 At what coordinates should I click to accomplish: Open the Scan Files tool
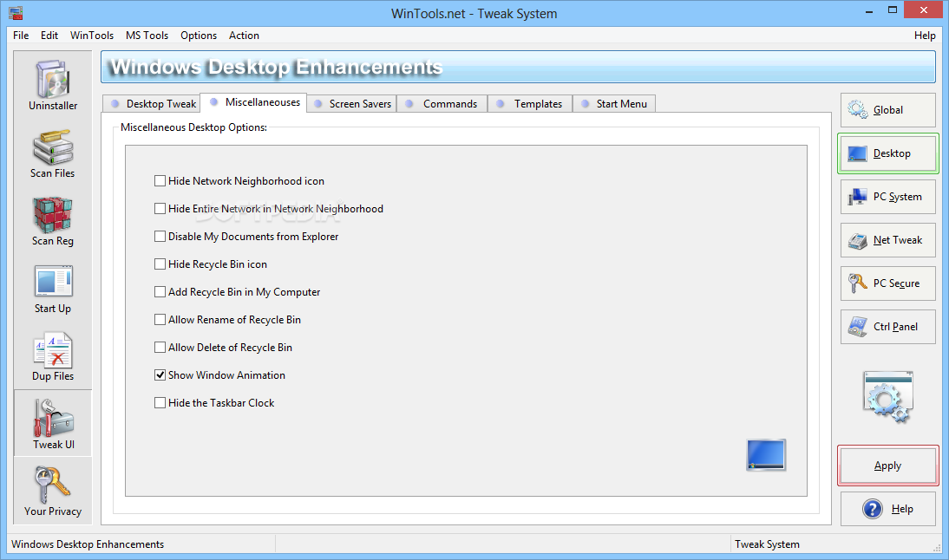pos(53,153)
